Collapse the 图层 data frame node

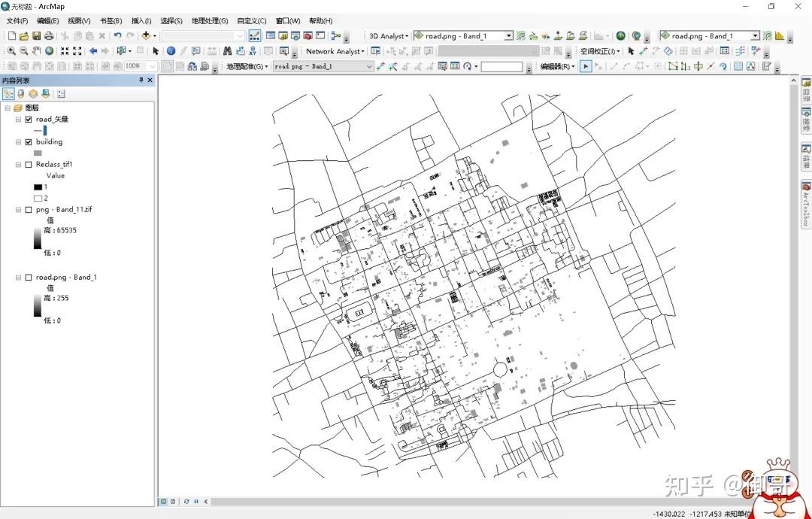pos(8,108)
